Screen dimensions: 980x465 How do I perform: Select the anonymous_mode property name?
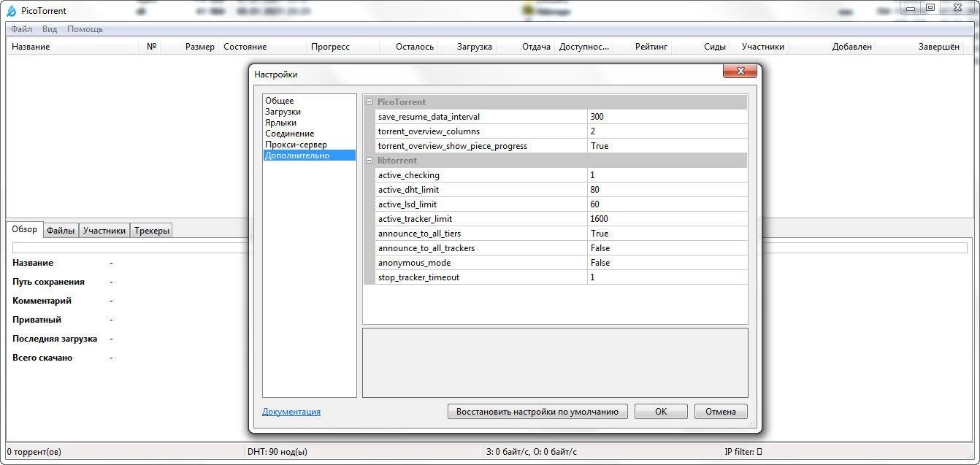click(414, 263)
